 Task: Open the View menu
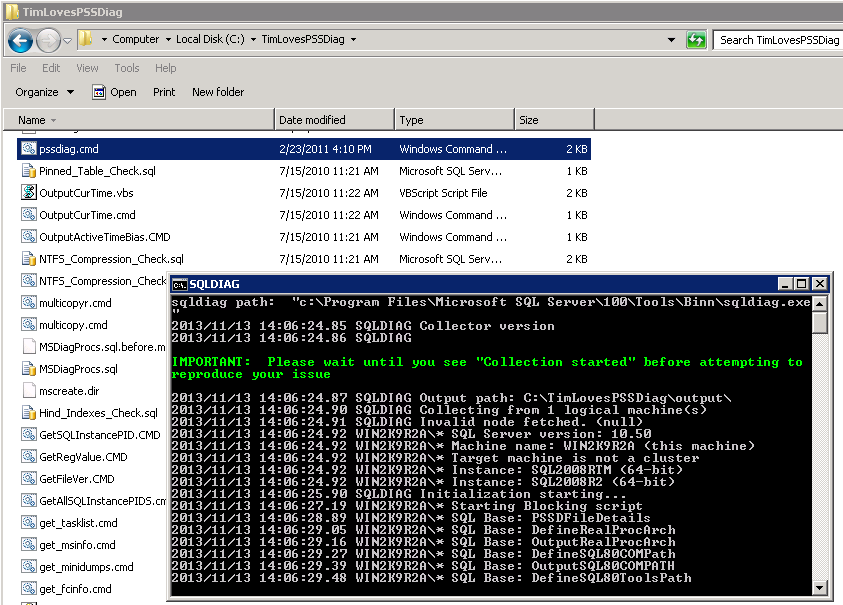(x=87, y=68)
